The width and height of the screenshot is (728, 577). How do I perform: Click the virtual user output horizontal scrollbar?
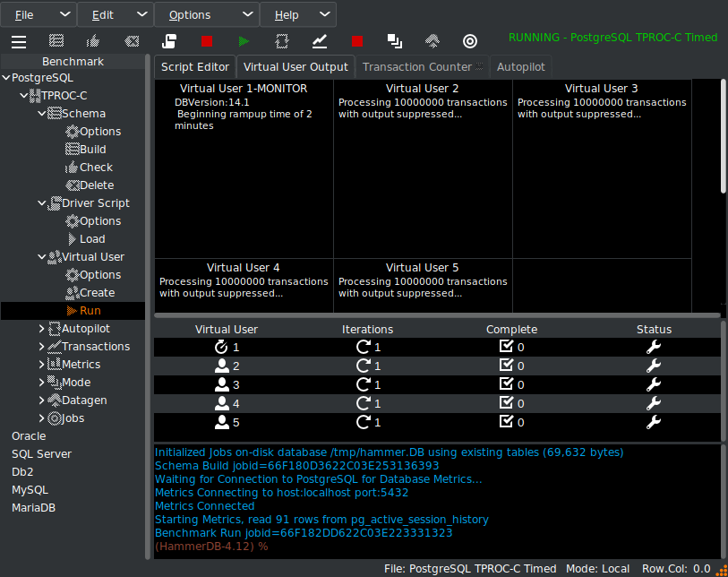[437, 315]
